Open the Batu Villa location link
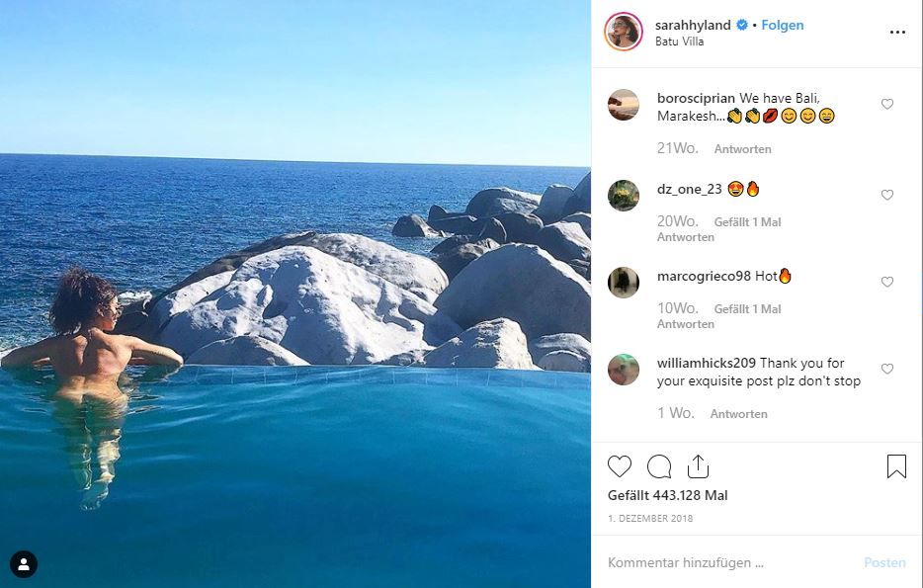Screen dimensions: 923x588 tap(680, 42)
